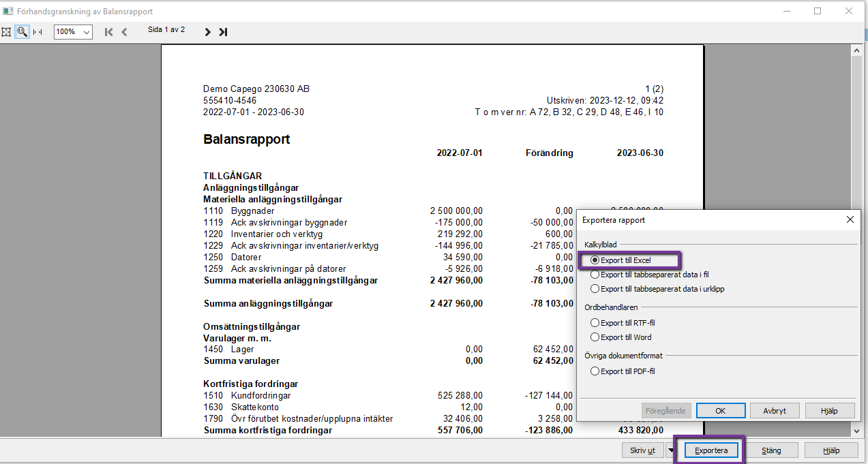Select Export till PDF-fil option
This screenshot has width=868, height=464.
pos(623,371)
